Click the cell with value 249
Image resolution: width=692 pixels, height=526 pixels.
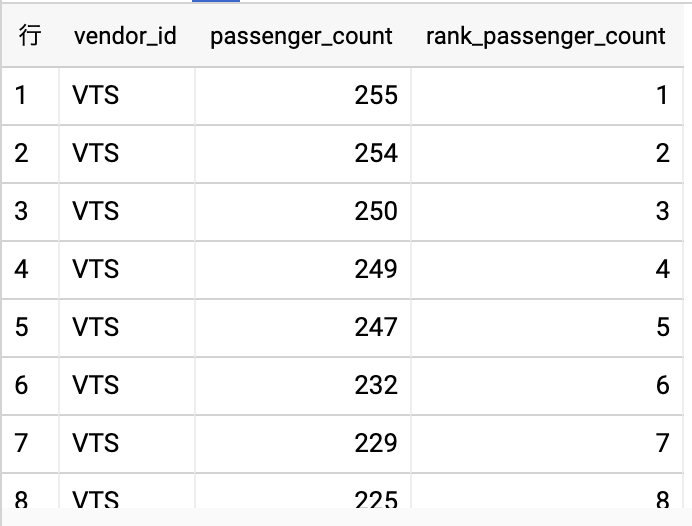375,269
